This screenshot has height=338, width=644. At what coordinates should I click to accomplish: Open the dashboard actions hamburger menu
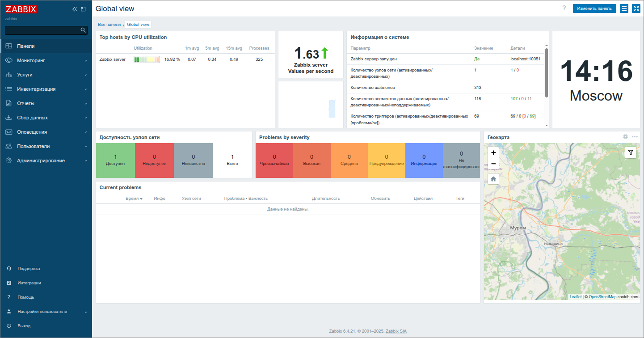point(624,8)
